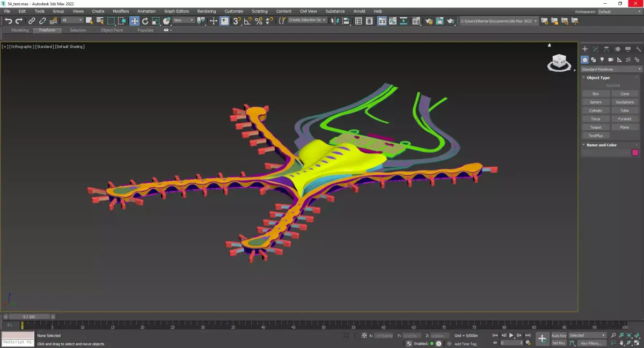Select the Select and Link tool
This screenshot has width=644, height=348.
point(32,21)
